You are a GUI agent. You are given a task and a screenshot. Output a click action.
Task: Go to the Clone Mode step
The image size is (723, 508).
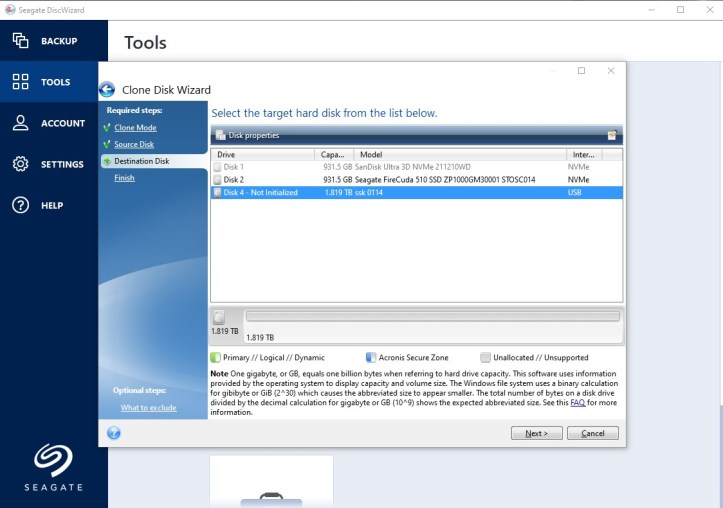click(135, 128)
